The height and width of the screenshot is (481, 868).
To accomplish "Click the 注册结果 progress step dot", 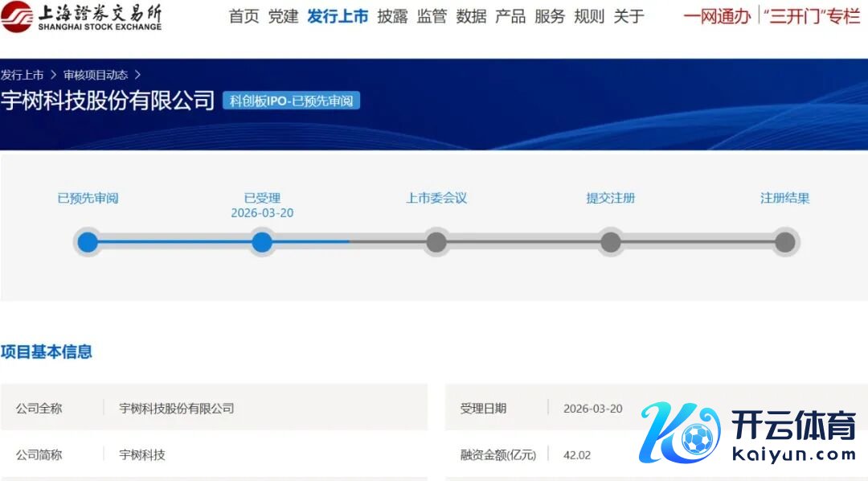I will (785, 242).
